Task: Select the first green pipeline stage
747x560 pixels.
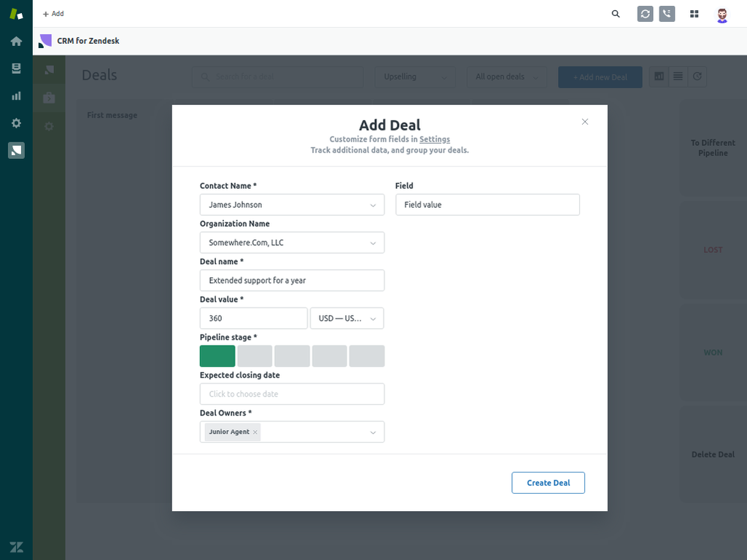Action: [x=217, y=356]
